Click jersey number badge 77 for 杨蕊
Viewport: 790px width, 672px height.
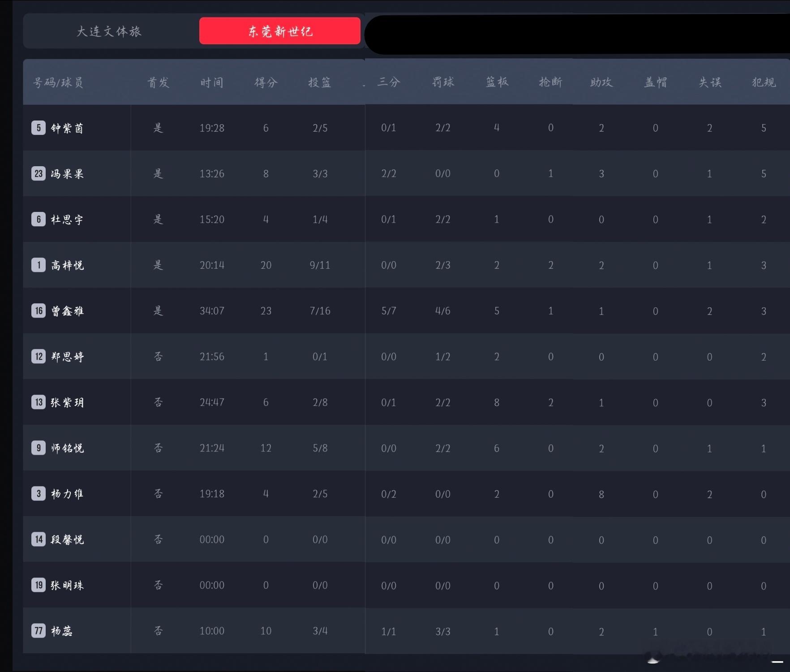click(x=39, y=631)
